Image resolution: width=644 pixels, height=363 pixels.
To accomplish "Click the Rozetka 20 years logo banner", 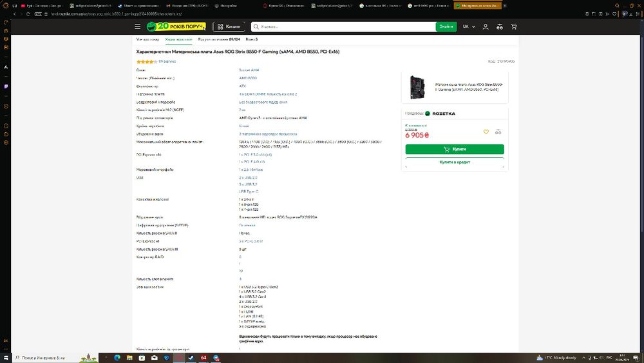I will click(176, 26).
